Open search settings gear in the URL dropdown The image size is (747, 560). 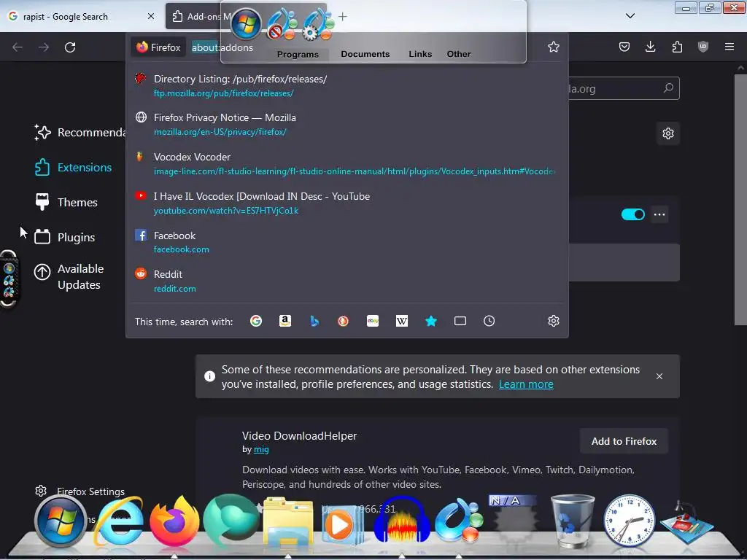553,321
